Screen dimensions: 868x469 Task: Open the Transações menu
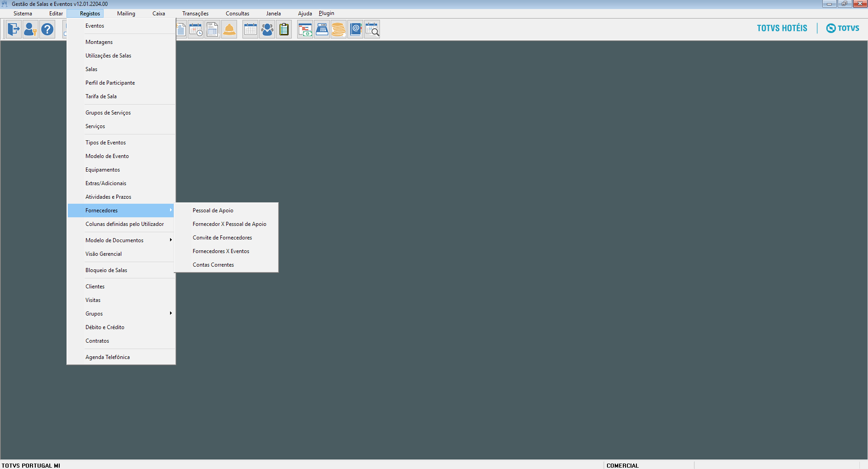tap(195, 14)
